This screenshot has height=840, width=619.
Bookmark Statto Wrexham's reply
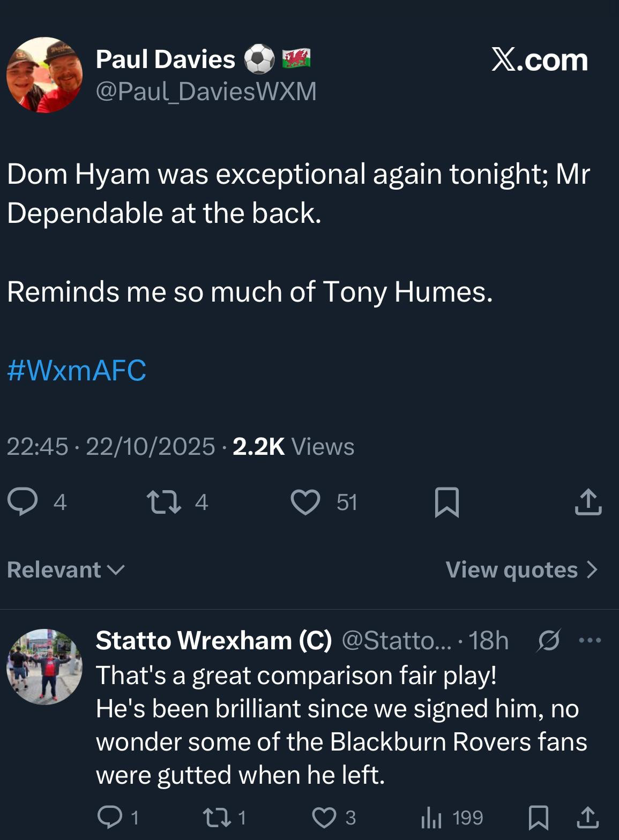click(538, 817)
